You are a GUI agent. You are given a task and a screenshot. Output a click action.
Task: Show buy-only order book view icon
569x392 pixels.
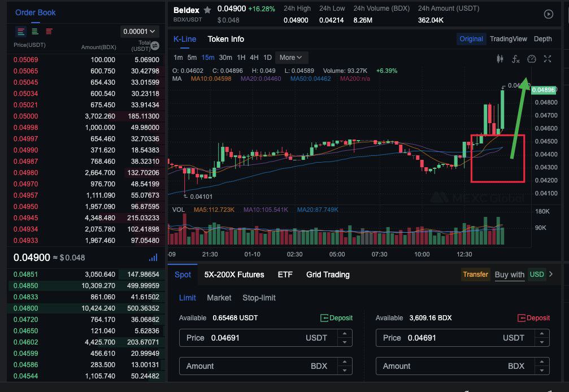(x=35, y=32)
